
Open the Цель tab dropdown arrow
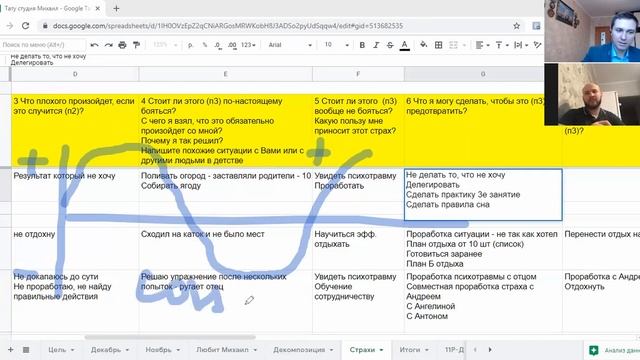point(72,350)
